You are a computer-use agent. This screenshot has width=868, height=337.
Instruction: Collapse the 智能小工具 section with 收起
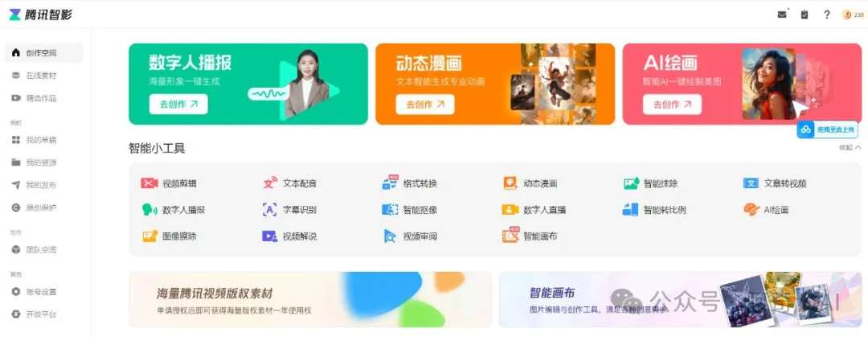click(850, 147)
